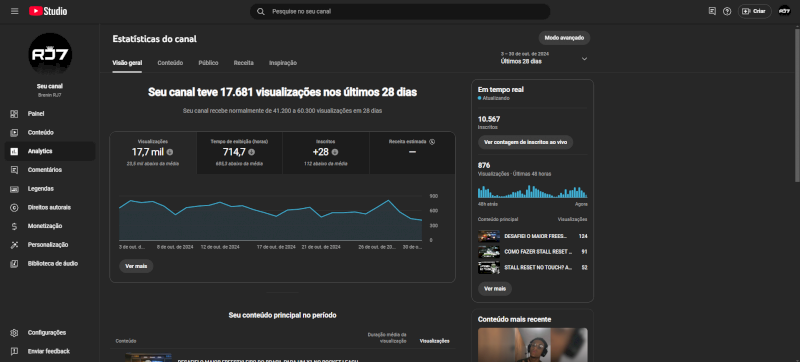Click the 876 views last 48 hours value

point(484,165)
